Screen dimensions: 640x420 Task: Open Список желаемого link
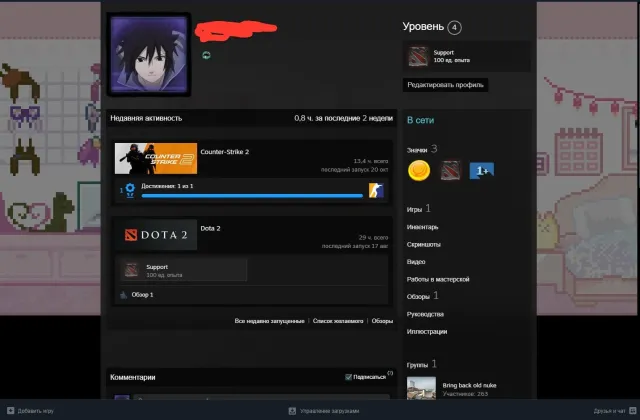click(338, 321)
